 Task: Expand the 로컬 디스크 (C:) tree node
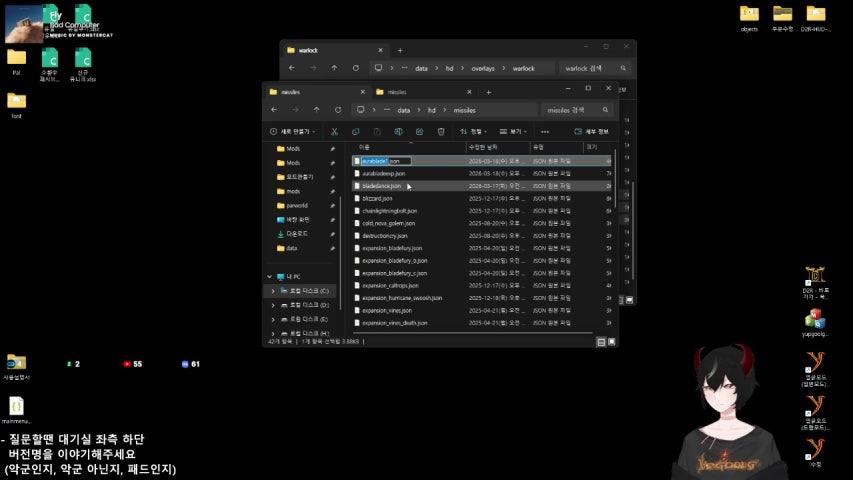pos(272,290)
